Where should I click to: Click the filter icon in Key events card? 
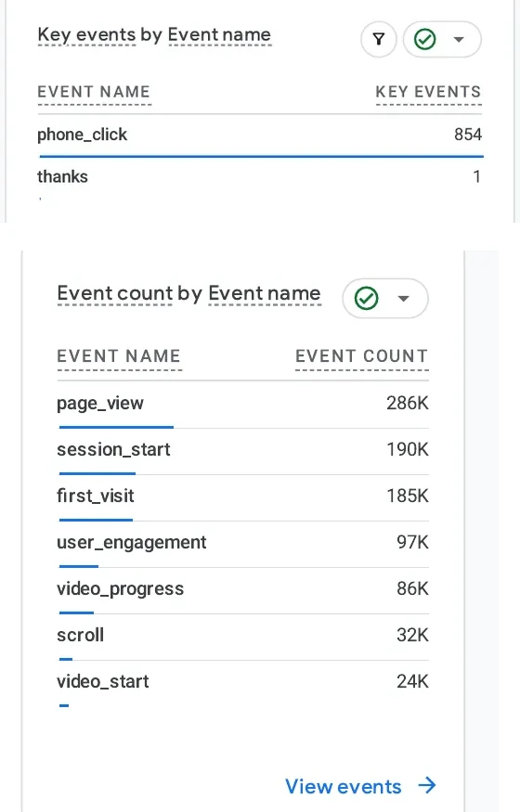click(379, 39)
